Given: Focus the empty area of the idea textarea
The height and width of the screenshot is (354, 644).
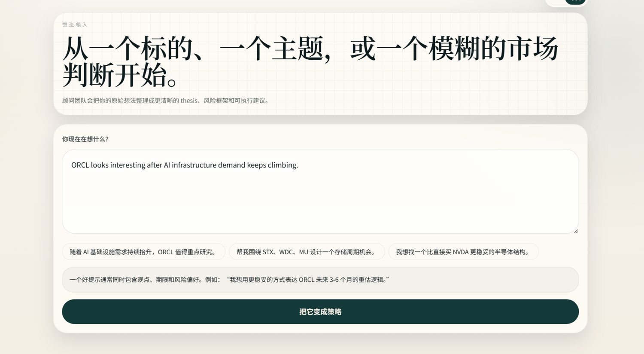Looking at the screenshot, I should coord(320,202).
